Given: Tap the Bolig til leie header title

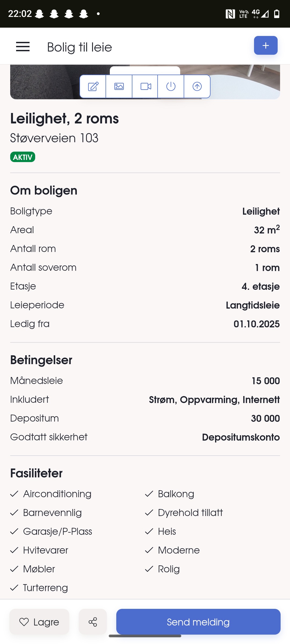Looking at the screenshot, I should tap(79, 47).
